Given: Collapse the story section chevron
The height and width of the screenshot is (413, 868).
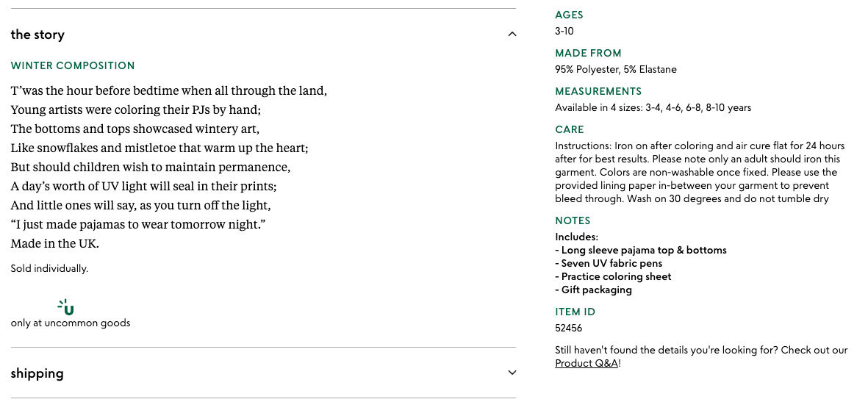Looking at the screenshot, I should point(512,34).
